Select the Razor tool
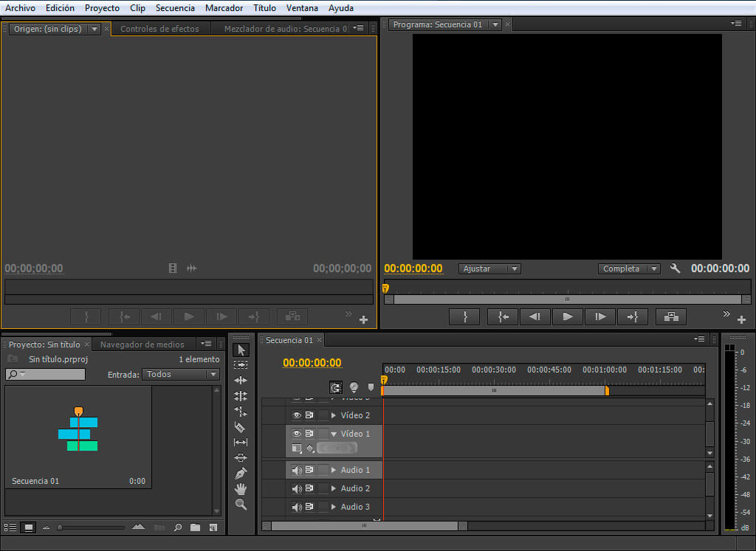Screen dimensions: 756x551 tap(240, 427)
